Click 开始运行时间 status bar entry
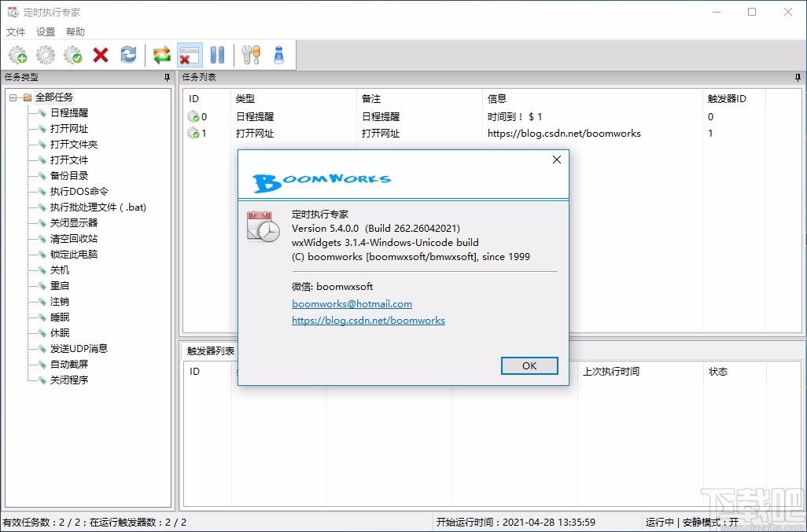 point(516,523)
